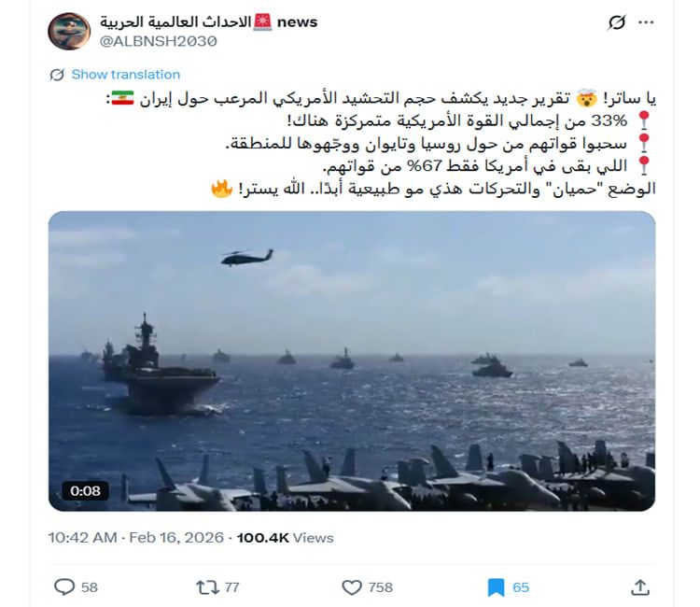Click the 100.4K Views count
Screen dimensions: 700x607
[x=286, y=538]
